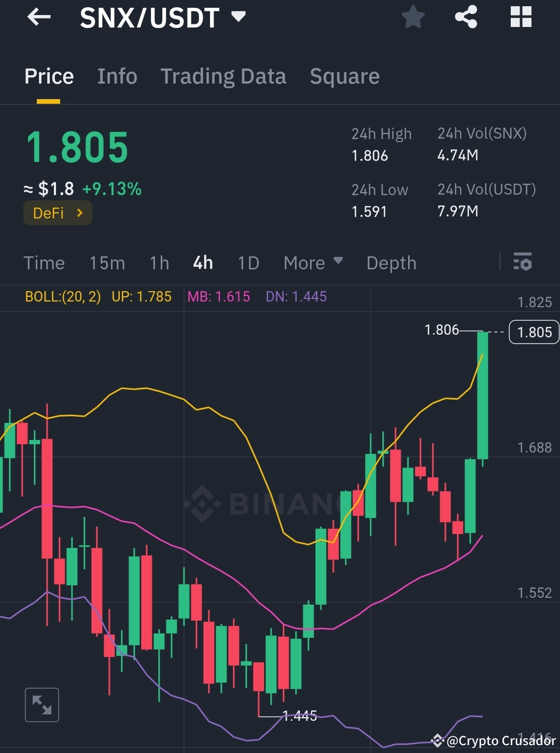Tap the Depth view option
The width and height of the screenshot is (560, 753).
click(391, 263)
